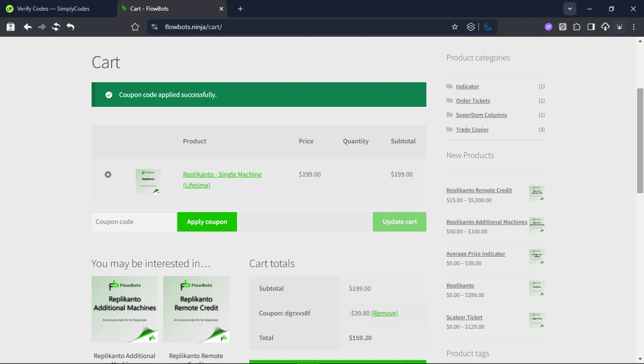This screenshot has width=644, height=364.
Task: View site information icon in address bar
Action: point(155,27)
